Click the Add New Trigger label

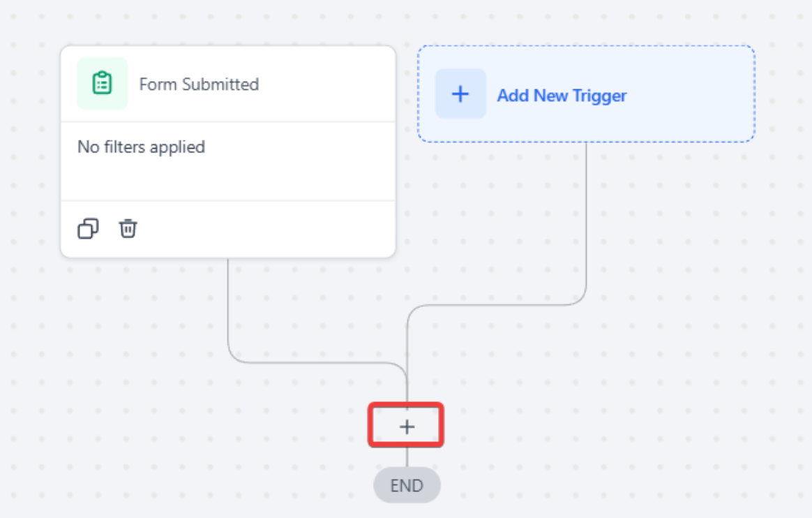[562, 96]
